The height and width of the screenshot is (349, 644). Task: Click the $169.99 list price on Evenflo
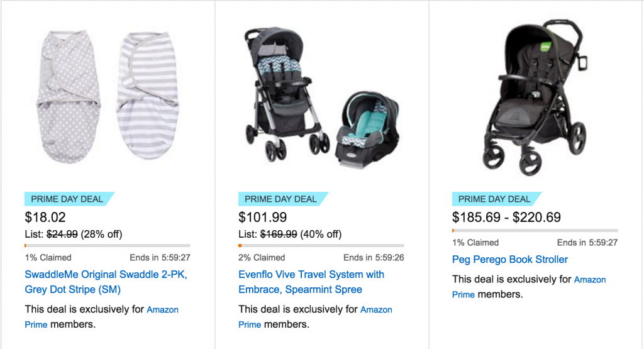point(279,235)
